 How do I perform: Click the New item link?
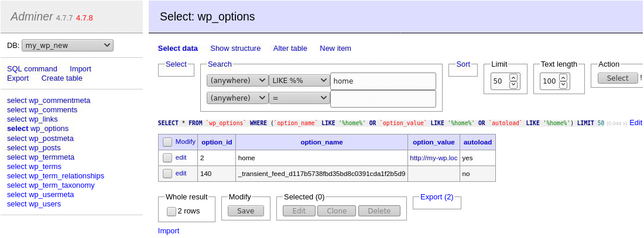pyautogui.click(x=335, y=49)
